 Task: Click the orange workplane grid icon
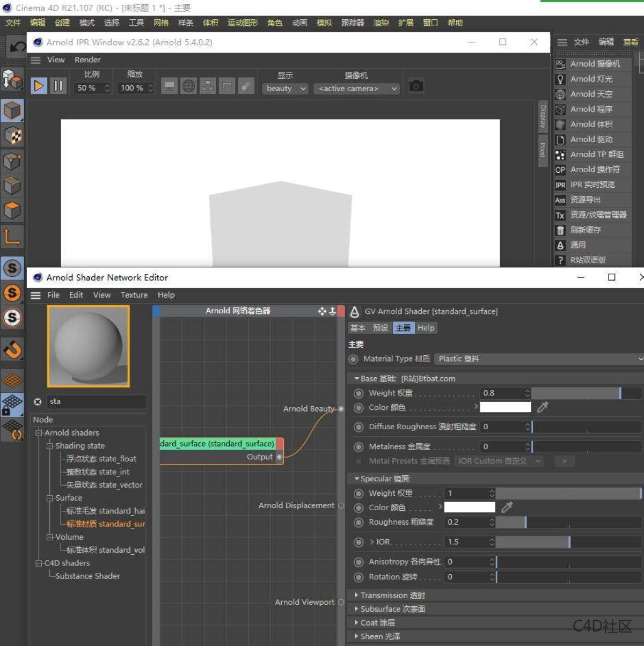tap(12, 380)
